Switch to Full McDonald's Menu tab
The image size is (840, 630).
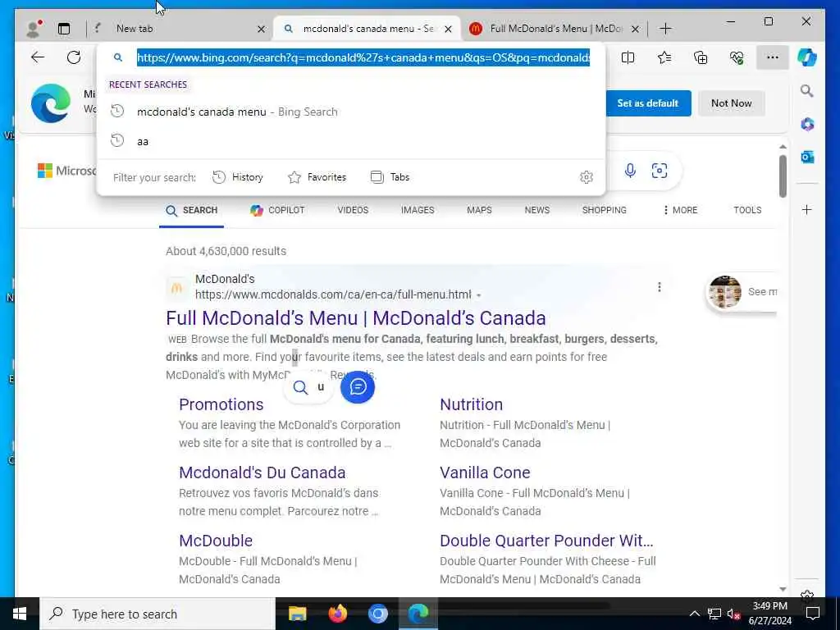(555, 29)
